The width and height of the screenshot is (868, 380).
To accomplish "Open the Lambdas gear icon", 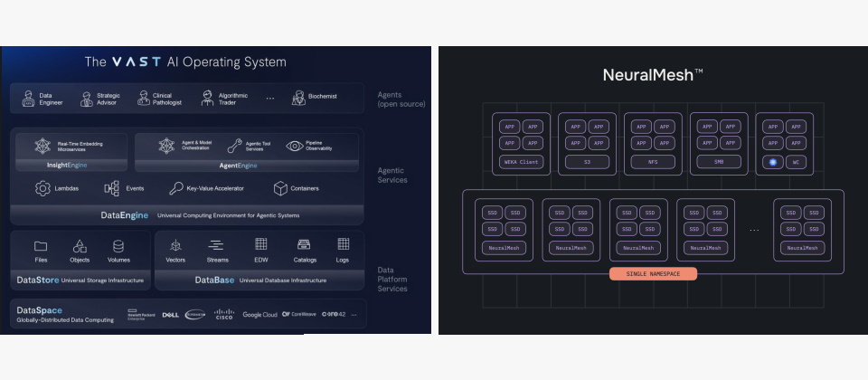I will click(x=42, y=188).
